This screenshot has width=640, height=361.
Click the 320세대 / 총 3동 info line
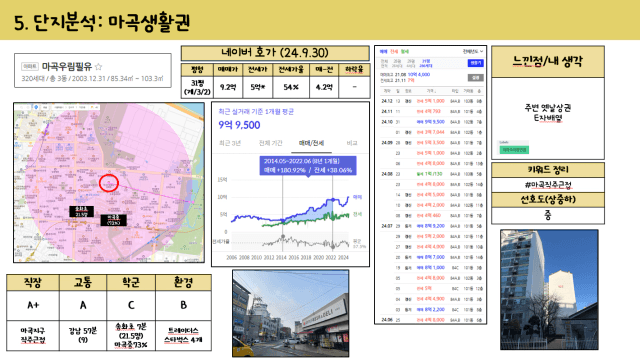(x=93, y=78)
